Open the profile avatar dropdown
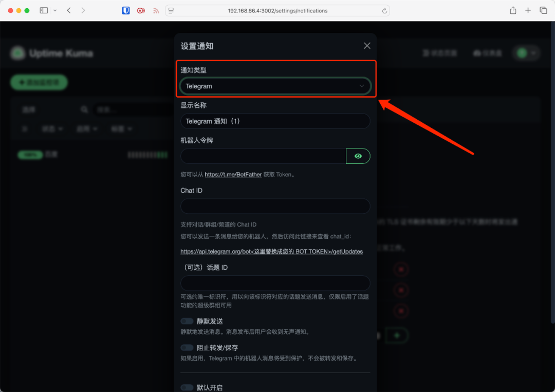Viewport: 555px width, 392px height. (526, 53)
